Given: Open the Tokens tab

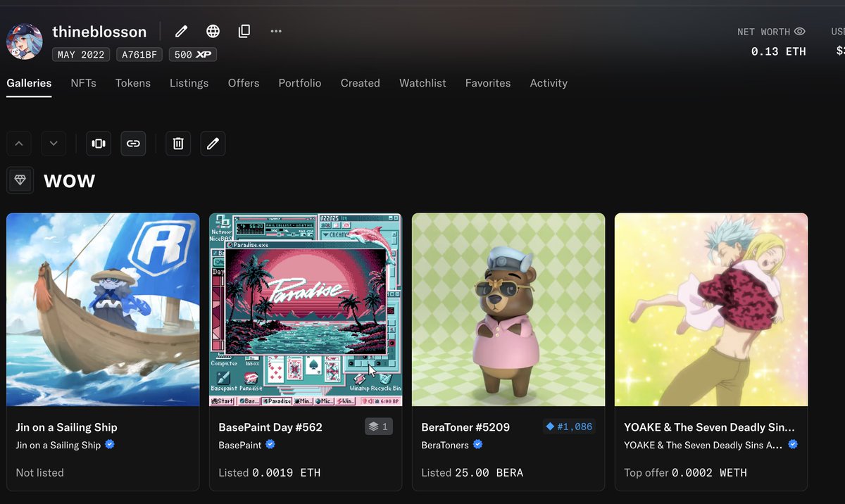Looking at the screenshot, I should [133, 83].
